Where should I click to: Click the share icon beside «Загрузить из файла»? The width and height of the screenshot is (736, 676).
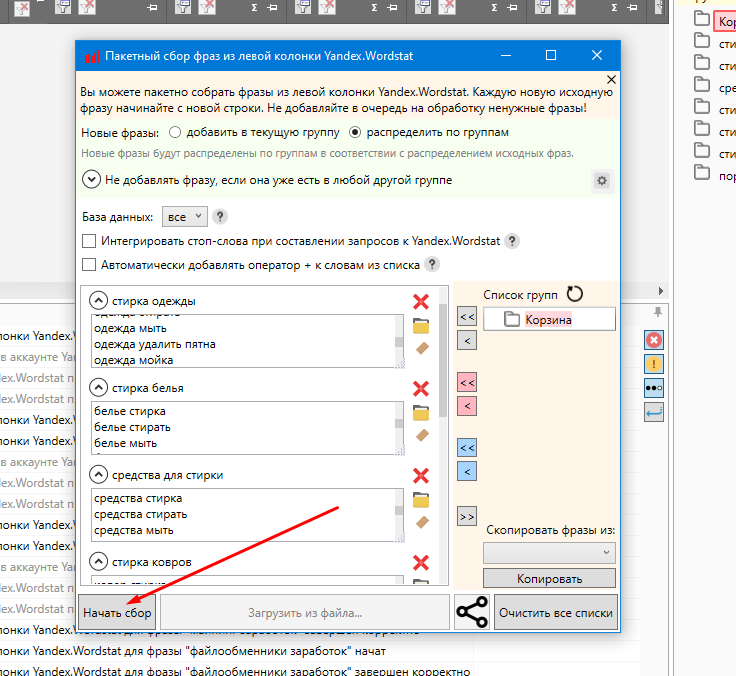tap(472, 612)
